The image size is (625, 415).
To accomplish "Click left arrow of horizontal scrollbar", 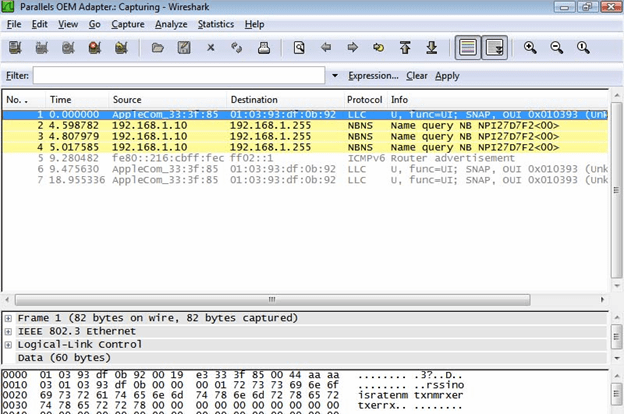I will click(7, 299).
